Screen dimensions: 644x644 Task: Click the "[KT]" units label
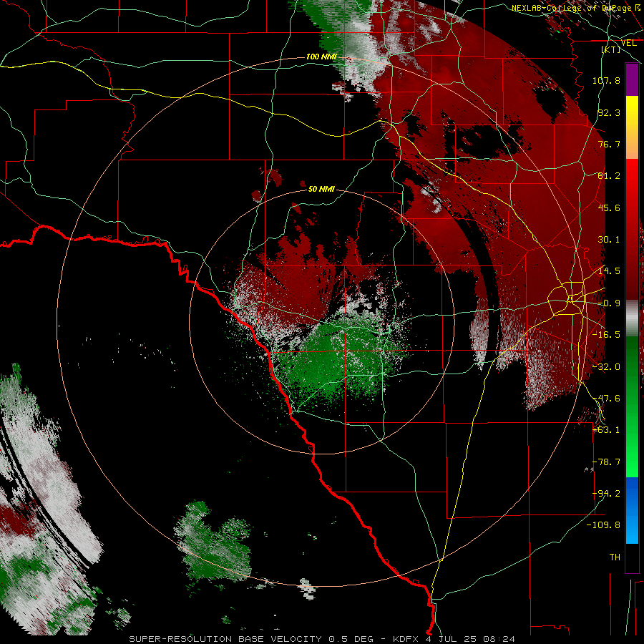click(611, 49)
